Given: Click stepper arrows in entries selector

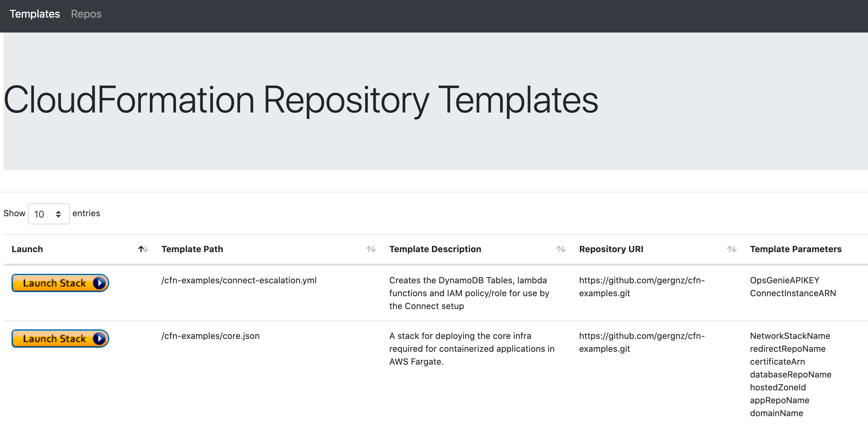Looking at the screenshot, I should click(58, 214).
